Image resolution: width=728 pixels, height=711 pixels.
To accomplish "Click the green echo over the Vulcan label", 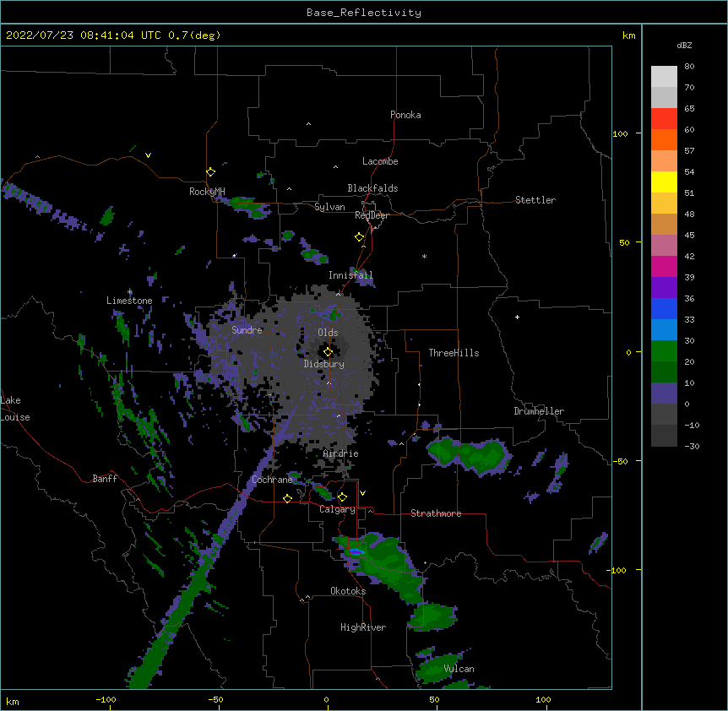I will pos(439,667).
